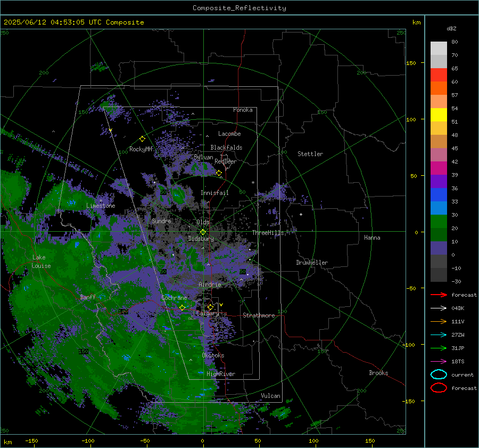Click the magenta 39-42 dBZ swatch

point(439,168)
